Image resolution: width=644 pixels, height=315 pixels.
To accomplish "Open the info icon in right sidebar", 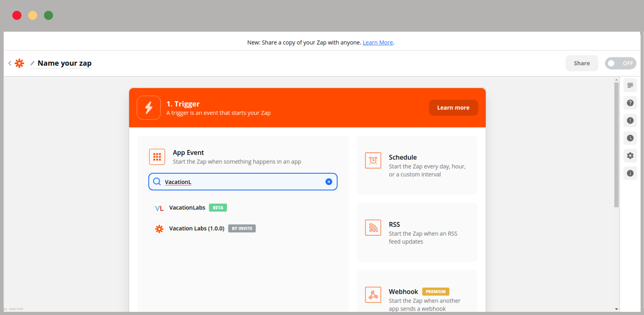I will (630, 173).
